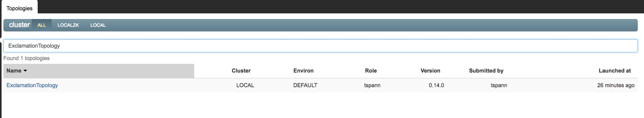This screenshot has width=644, height=118.
Task: Click the tspann cell under Submitted by
Action: coord(499,85)
